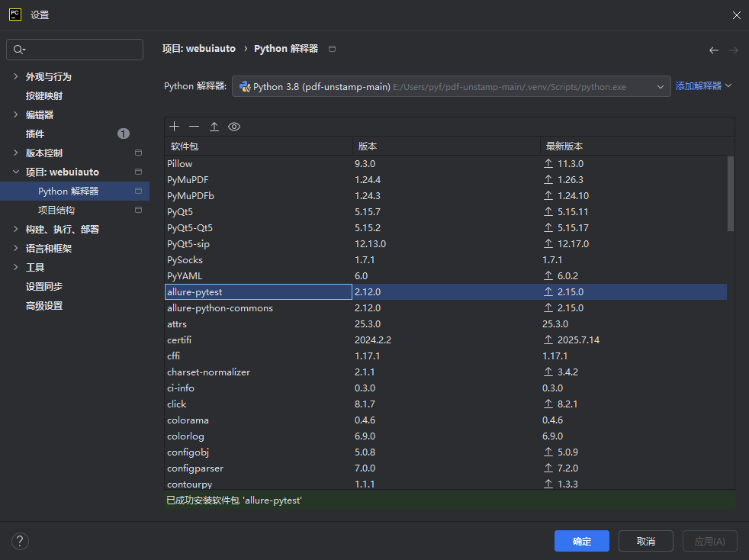This screenshot has height=560, width=749.
Task: Select the PyQt5-Qt5 package row
Action: tap(445, 227)
